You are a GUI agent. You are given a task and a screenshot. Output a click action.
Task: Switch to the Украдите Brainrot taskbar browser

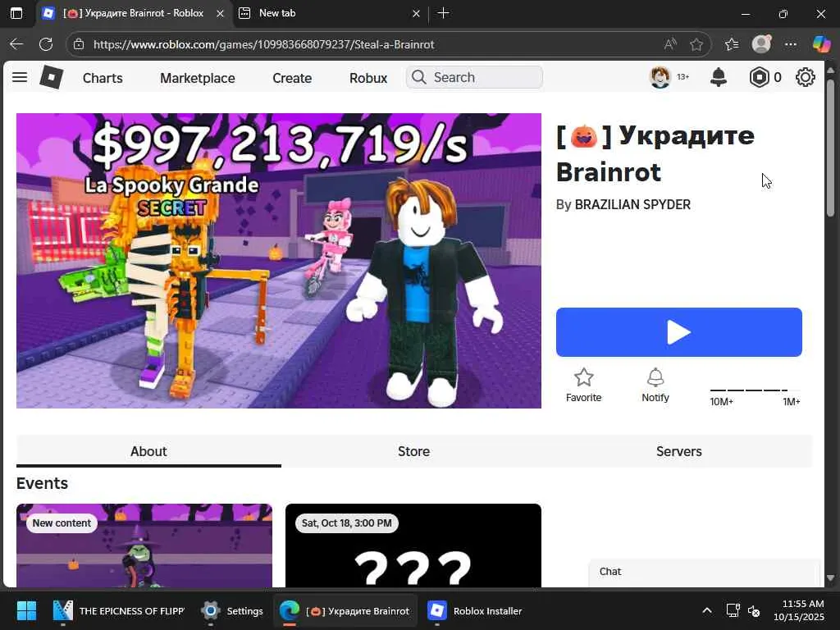coord(345,610)
